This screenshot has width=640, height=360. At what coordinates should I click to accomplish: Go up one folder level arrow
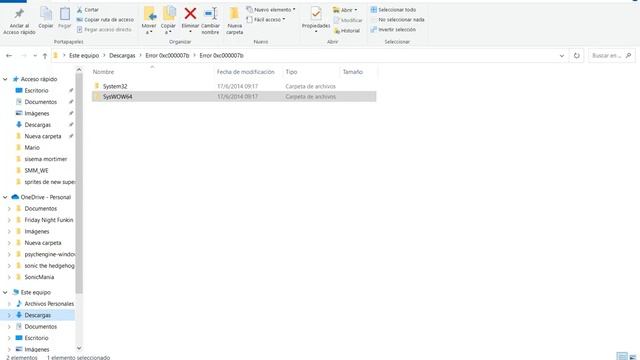pyautogui.click(x=45, y=56)
